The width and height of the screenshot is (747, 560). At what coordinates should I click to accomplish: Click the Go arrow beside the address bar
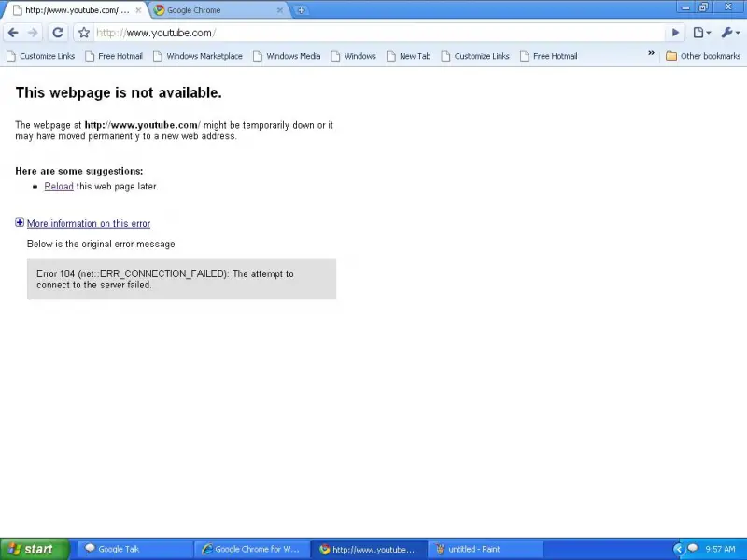point(675,33)
